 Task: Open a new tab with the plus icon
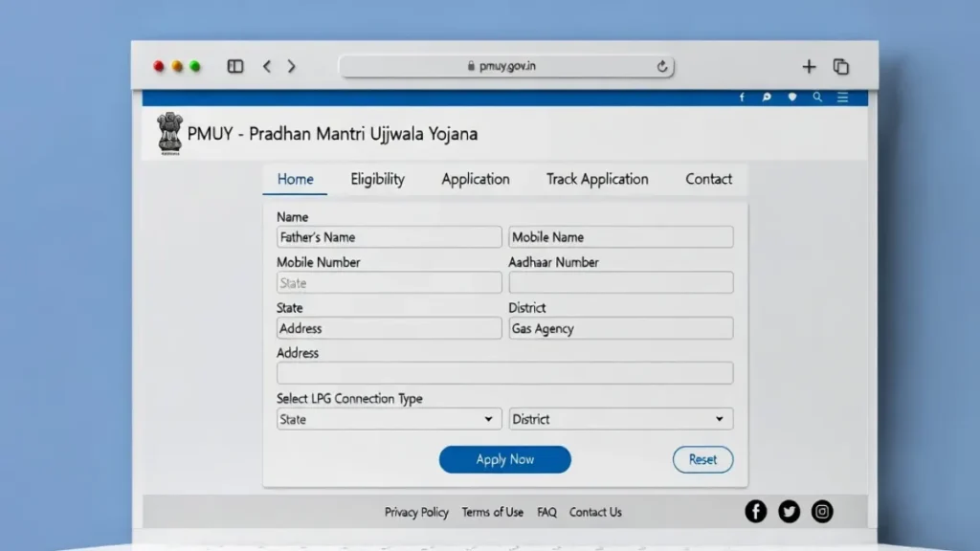point(809,66)
